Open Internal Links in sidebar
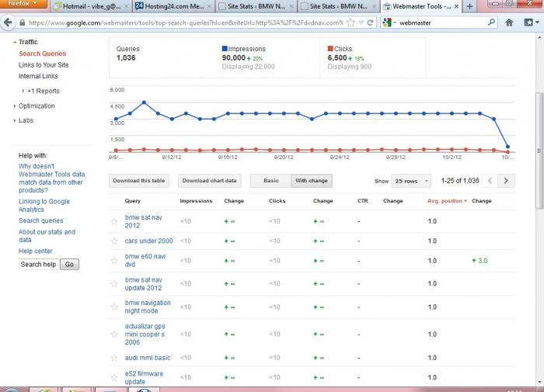The image size is (544, 392). (x=38, y=76)
